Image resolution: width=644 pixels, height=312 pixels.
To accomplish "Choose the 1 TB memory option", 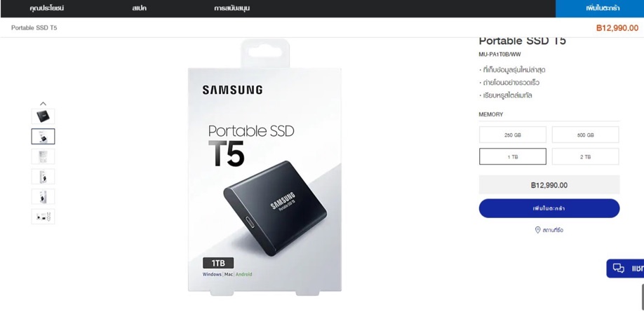I will (513, 156).
